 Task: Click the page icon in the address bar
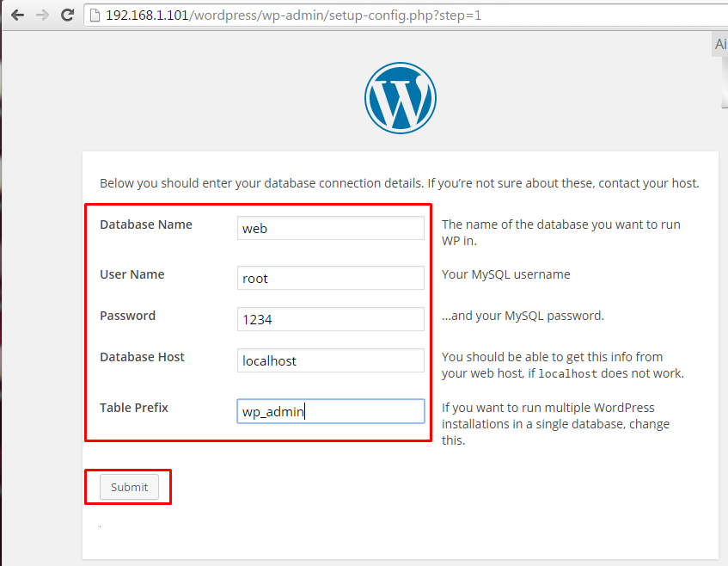[95, 15]
